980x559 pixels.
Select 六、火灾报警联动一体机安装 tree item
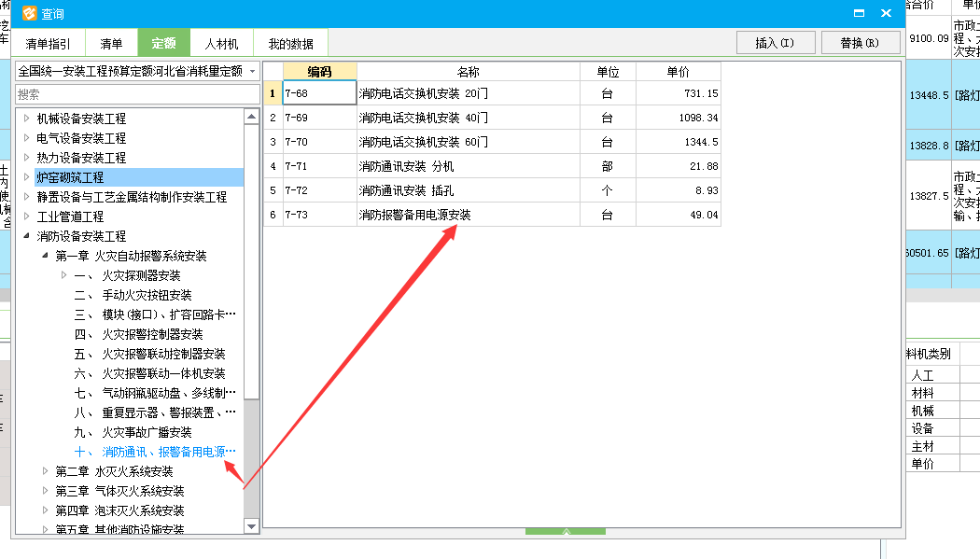(x=149, y=373)
